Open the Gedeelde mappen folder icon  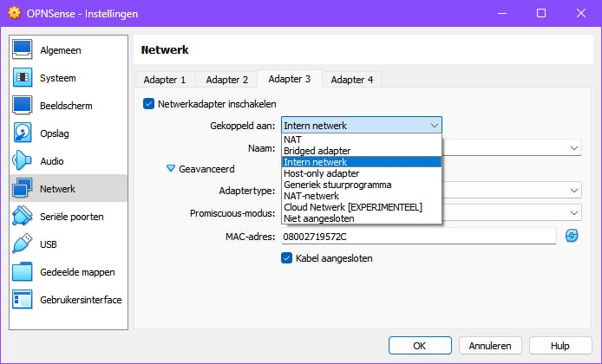pyautogui.click(x=23, y=272)
